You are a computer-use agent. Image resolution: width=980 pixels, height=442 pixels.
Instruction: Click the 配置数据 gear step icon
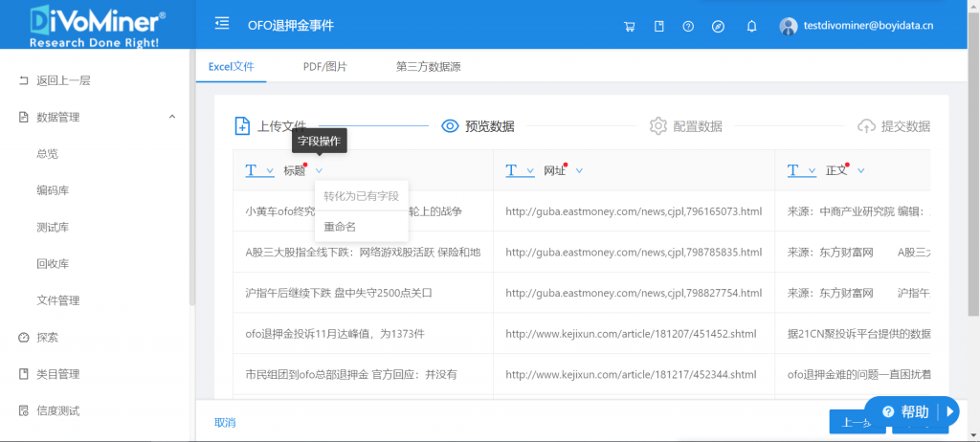click(x=657, y=125)
